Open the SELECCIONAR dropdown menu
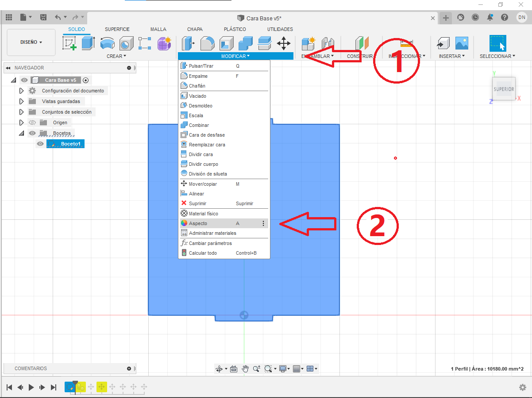 coord(497,56)
